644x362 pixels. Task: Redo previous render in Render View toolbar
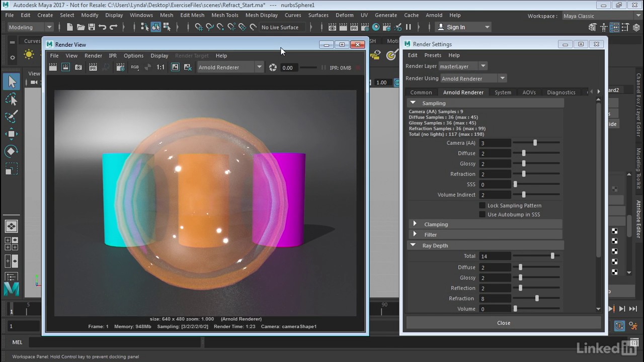(53, 67)
